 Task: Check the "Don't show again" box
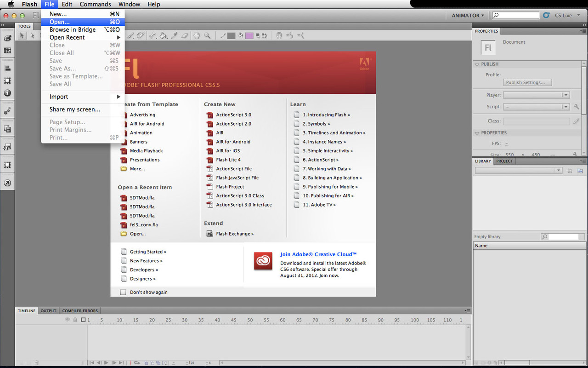[123, 292]
